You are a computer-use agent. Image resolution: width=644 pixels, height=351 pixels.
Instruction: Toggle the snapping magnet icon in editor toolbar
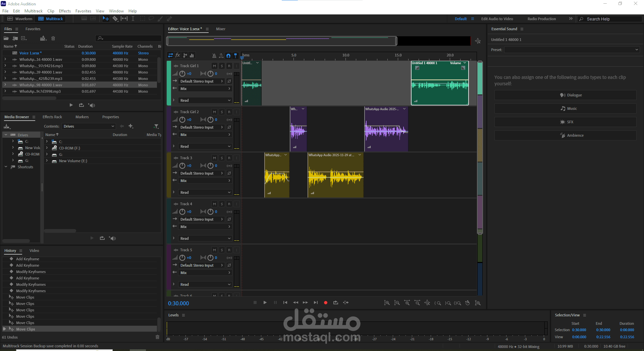pyautogui.click(x=228, y=55)
